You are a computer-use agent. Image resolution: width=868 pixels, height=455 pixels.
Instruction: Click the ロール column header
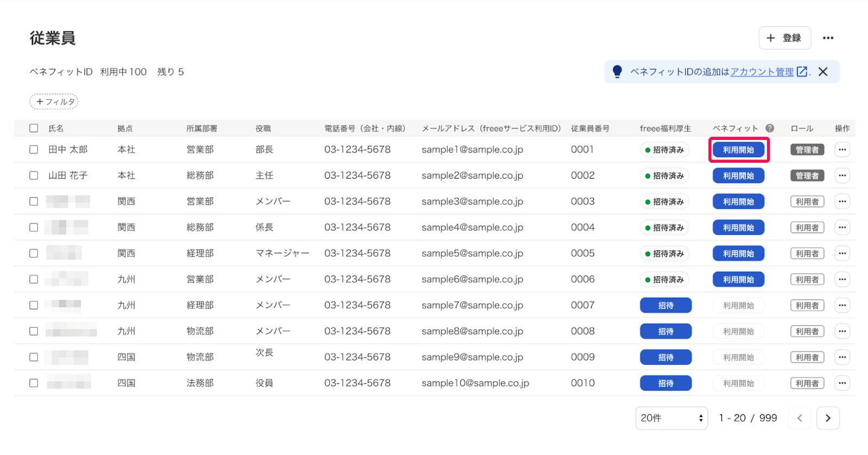(802, 129)
